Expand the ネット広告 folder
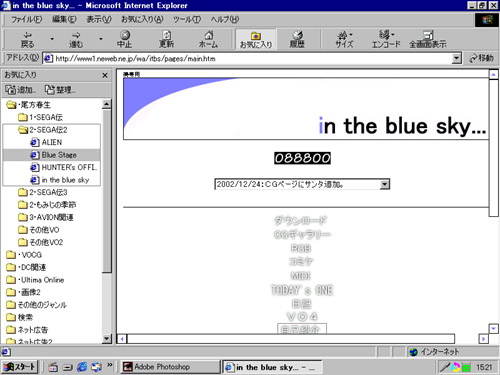The height and width of the screenshot is (375, 500). click(27, 330)
